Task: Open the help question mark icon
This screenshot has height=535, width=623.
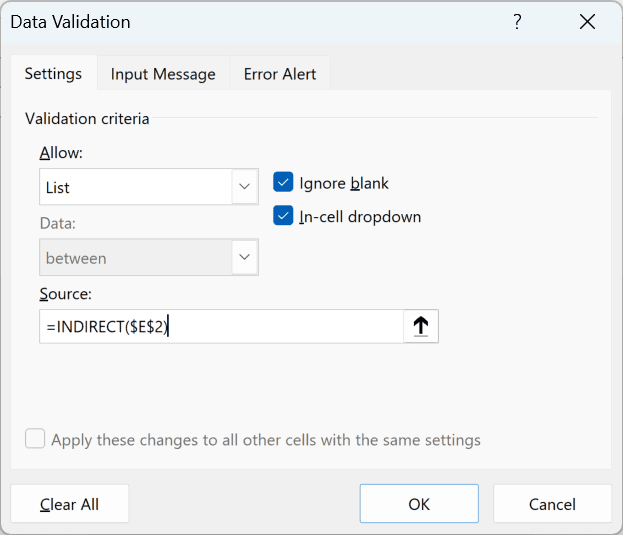Action: point(517,21)
